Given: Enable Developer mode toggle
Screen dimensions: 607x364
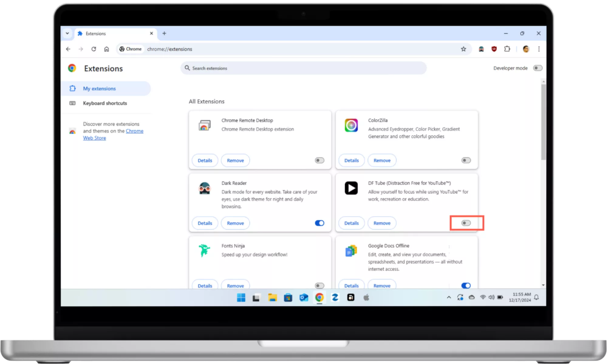Looking at the screenshot, I should tap(537, 68).
